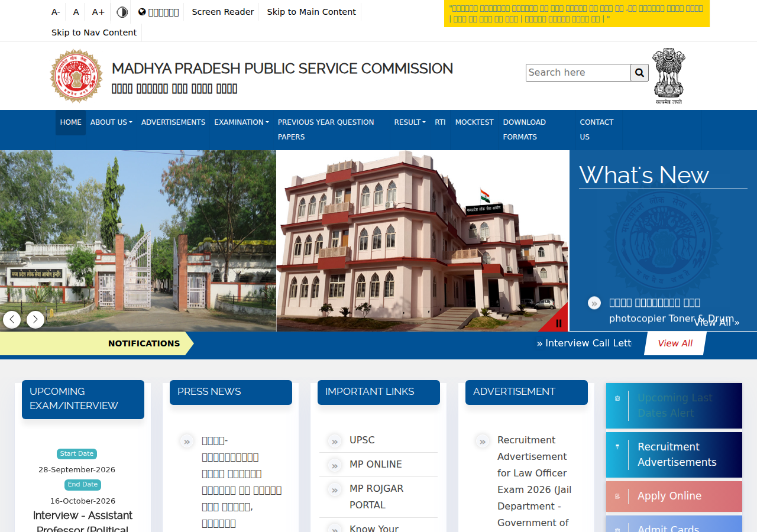Click the national emblem image
This screenshot has width=757, height=532.
pyautogui.click(x=669, y=76)
